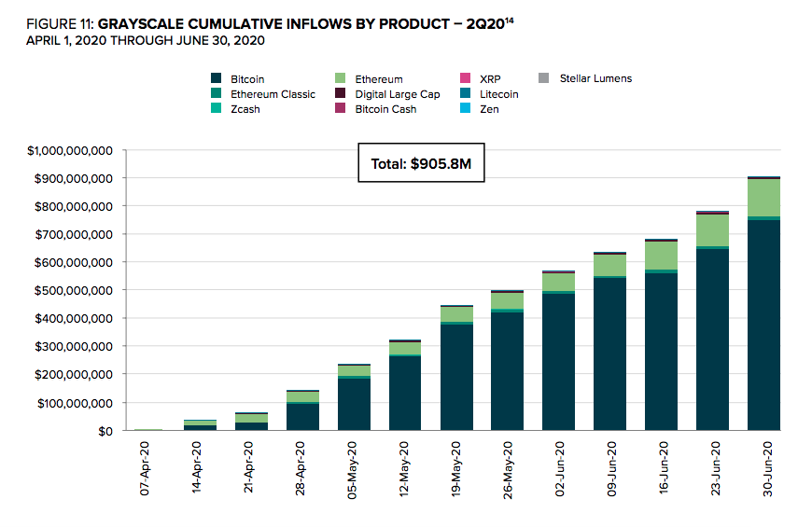
Task: Click the Bitcoin segment of the 02-Jun-20 bar
Action: (559, 362)
